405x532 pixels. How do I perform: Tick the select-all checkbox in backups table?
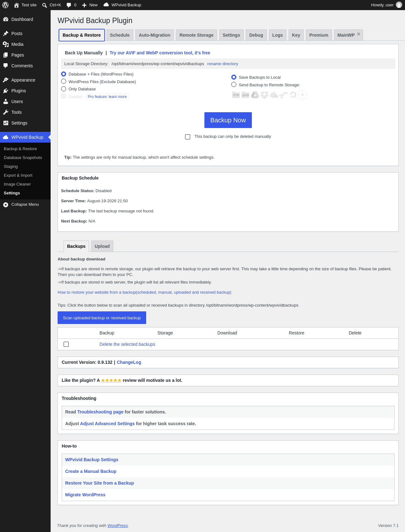(x=66, y=344)
